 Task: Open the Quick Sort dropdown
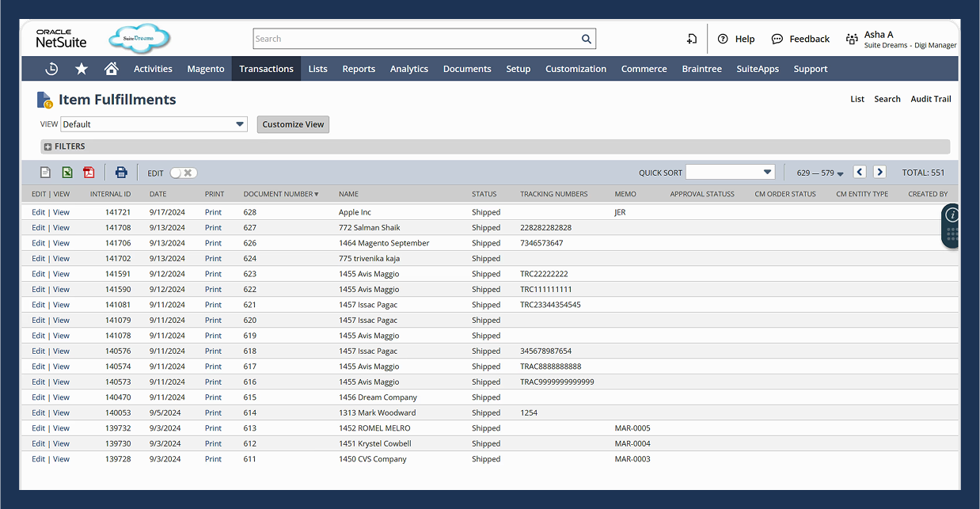click(x=729, y=171)
